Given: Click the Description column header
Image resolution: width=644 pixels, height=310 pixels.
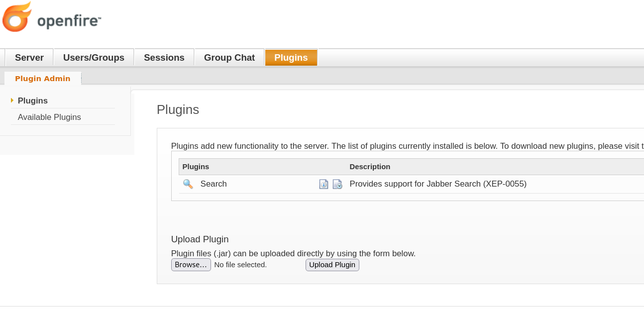Looking at the screenshot, I should (370, 167).
